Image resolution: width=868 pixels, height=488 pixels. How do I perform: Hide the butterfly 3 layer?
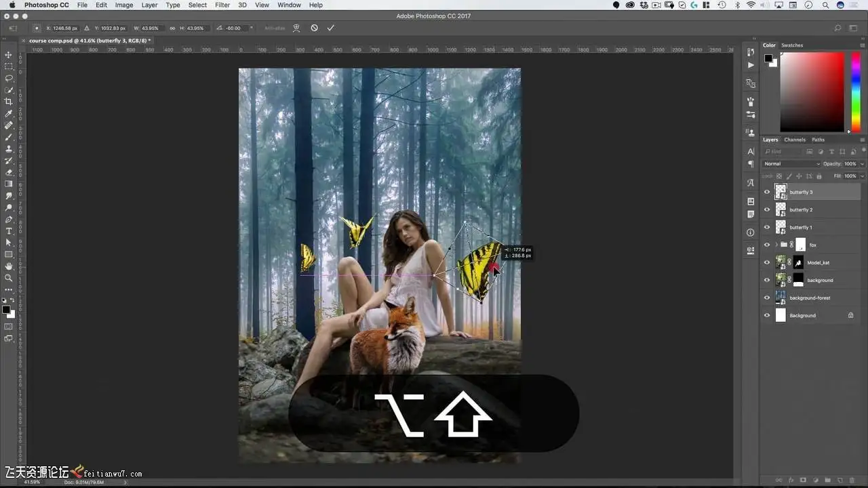point(767,192)
